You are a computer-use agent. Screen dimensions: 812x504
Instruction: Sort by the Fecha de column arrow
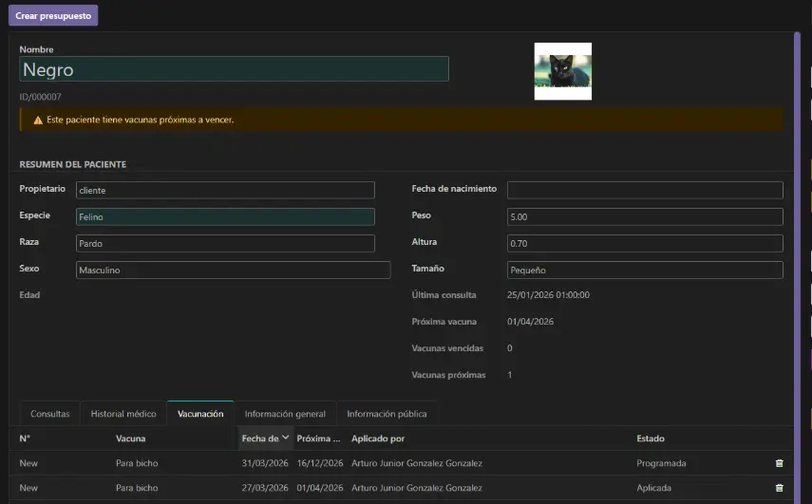286,438
